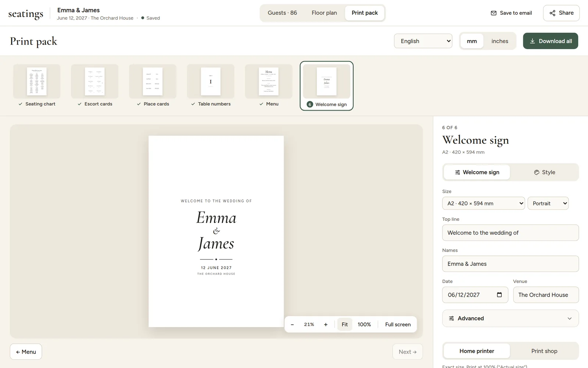The width and height of the screenshot is (588, 368).
Task: Open the Guests · 86 tab
Action: (282, 13)
